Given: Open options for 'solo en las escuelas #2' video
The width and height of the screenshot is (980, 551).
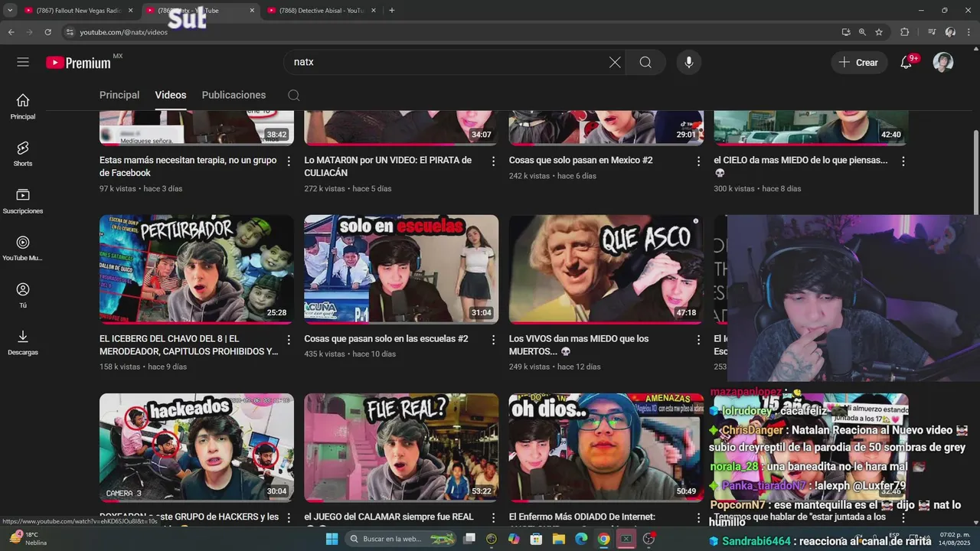Looking at the screenshot, I should (493, 340).
